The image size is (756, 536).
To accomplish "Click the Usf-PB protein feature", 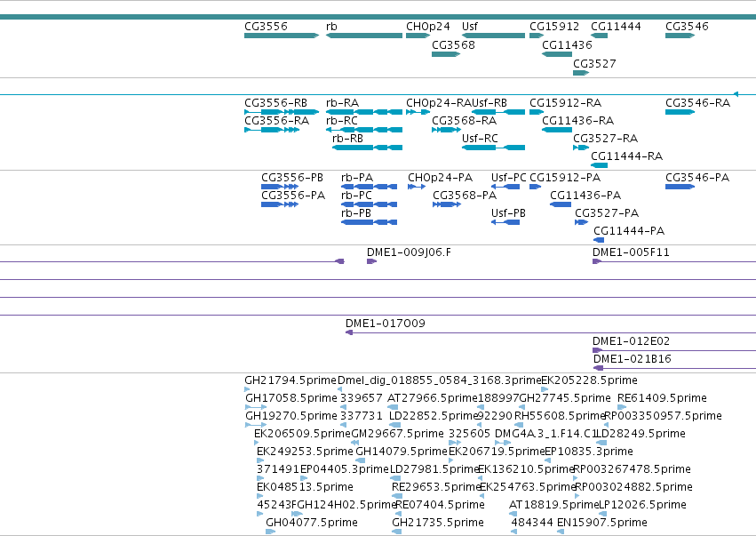I will tap(505, 222).
